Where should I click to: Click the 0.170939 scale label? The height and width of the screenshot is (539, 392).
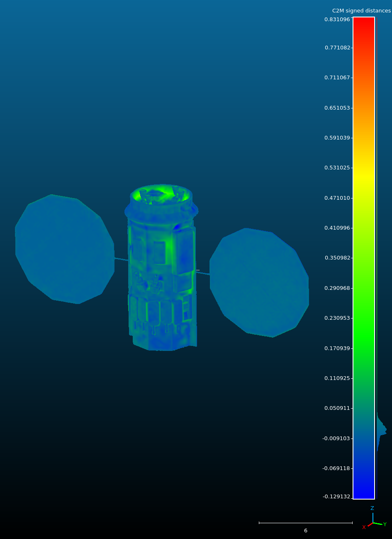click(337, 348)
